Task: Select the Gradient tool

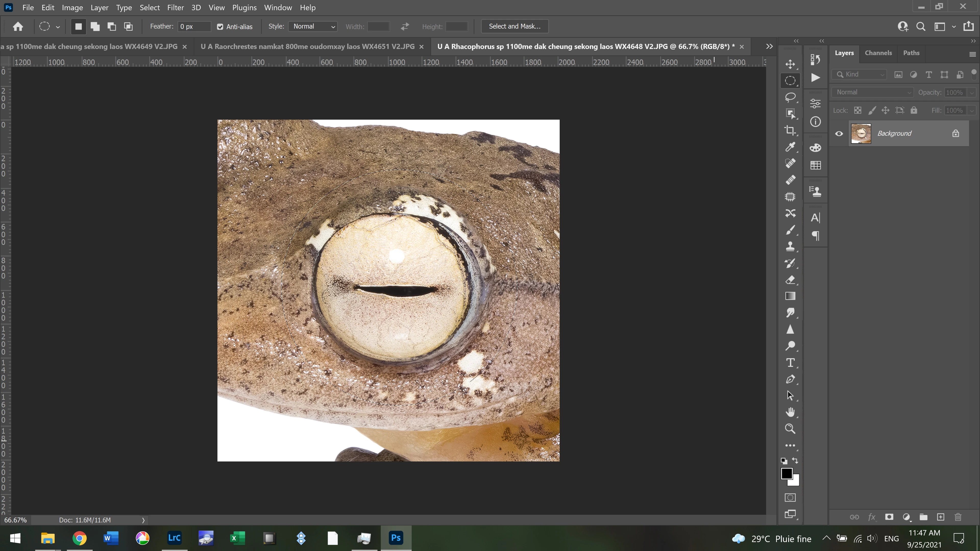Action: point(790,296)
